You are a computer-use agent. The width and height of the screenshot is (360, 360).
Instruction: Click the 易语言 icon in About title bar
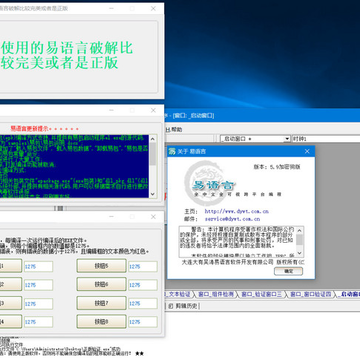pyautogui.click(x=172, y=151)
